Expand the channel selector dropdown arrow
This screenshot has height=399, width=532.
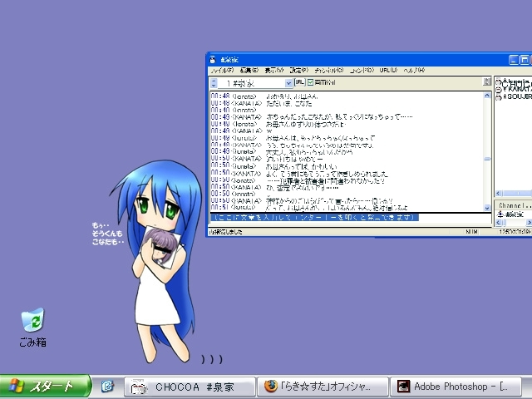tap(288, 83)
